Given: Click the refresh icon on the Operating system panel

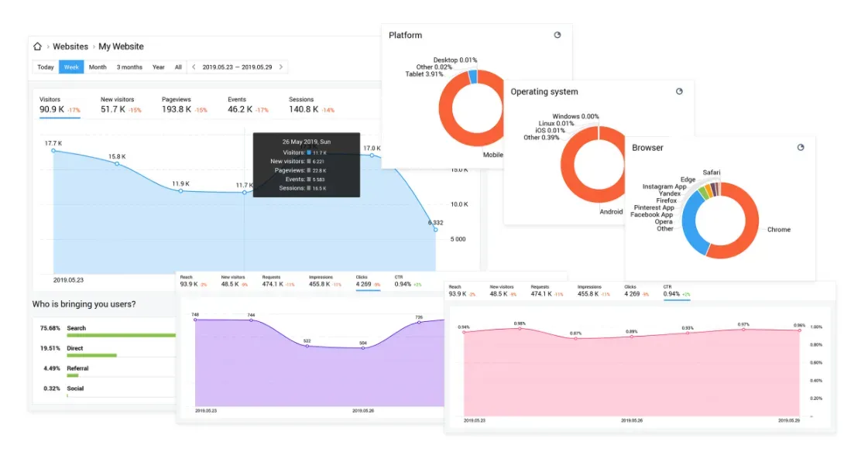Looking at the screenshot, I should 679,91.
